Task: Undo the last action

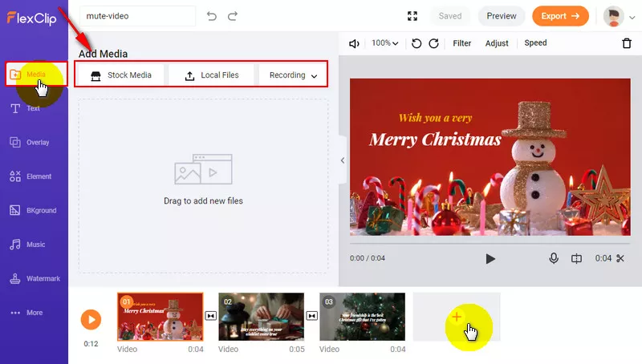Action: pyautogui.click(x=212, y=16)
